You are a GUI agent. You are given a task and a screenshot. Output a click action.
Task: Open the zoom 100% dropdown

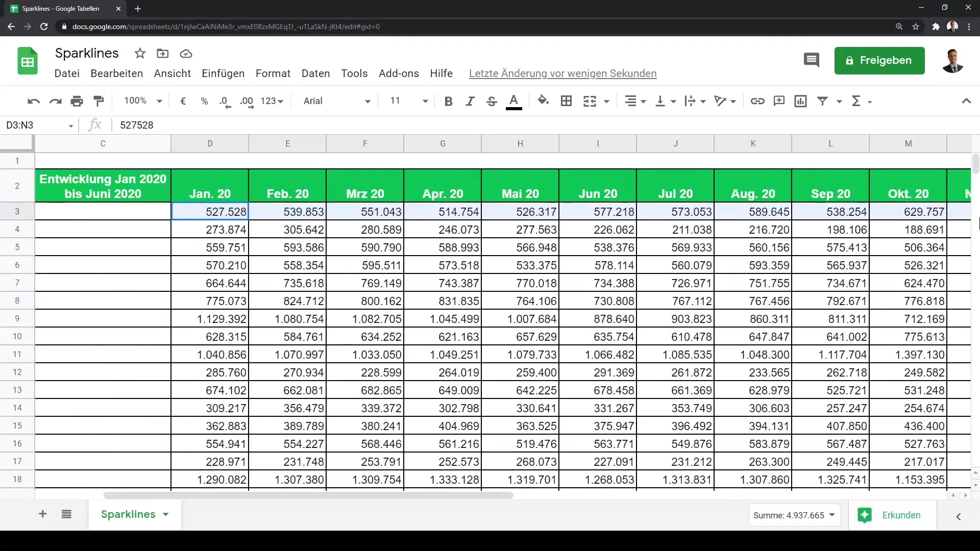coord(142,101)
